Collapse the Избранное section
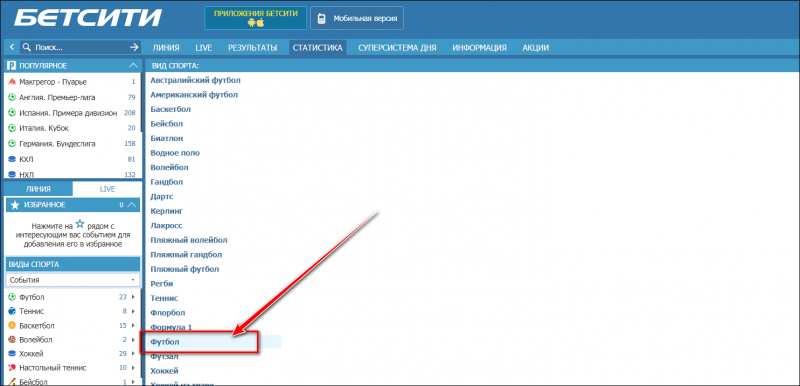The image size is (800, 386). (133, 205)
